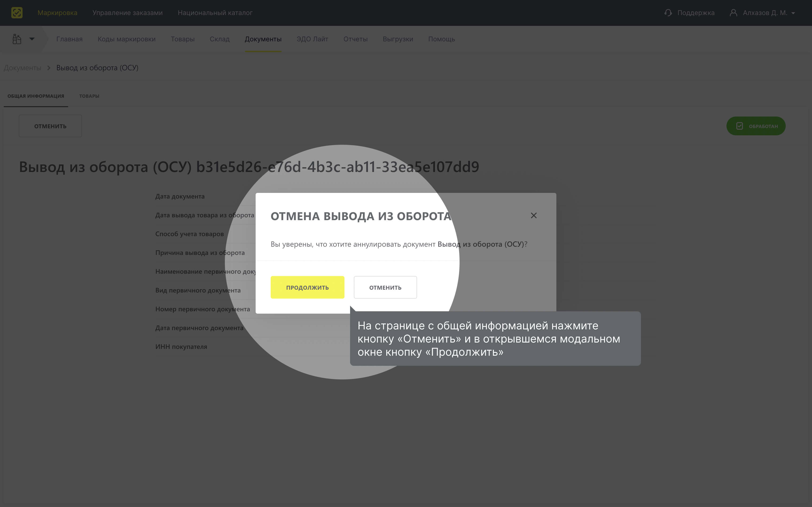This screenshot has width=812, height=507.
Task: Click the Честный знак logo icon
Action: click(17, 13)
